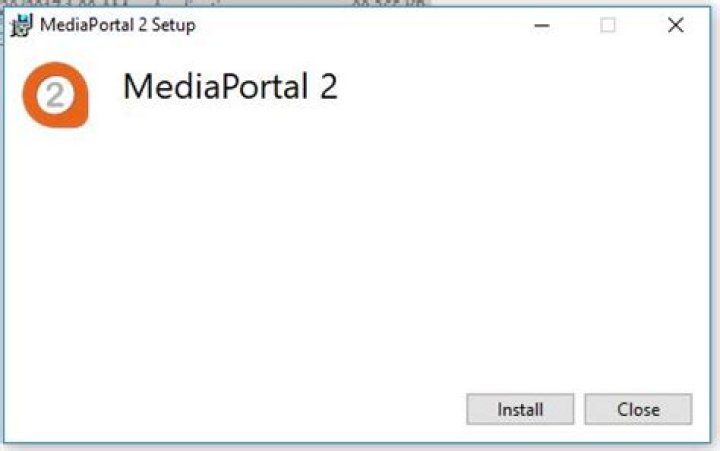Send the setup dialog to the taskbar
Image resolution: width=720 pixels, height=451 pixels.
click(543, 26)
